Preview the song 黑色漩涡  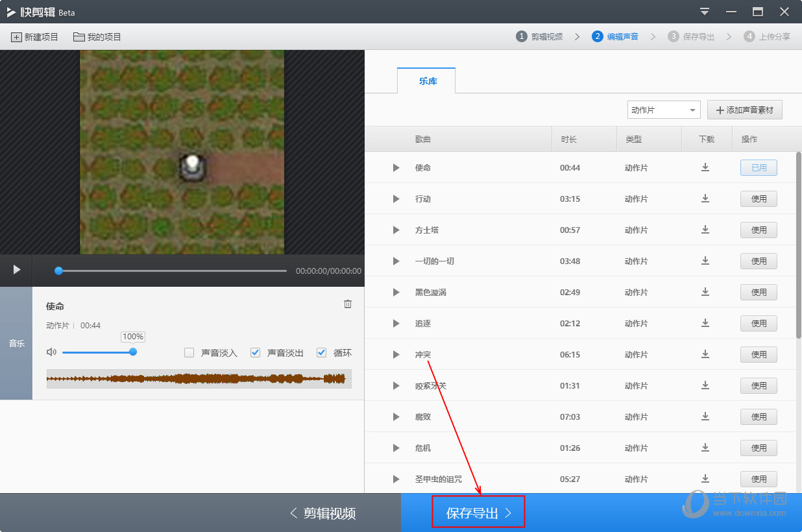point(396,293)
